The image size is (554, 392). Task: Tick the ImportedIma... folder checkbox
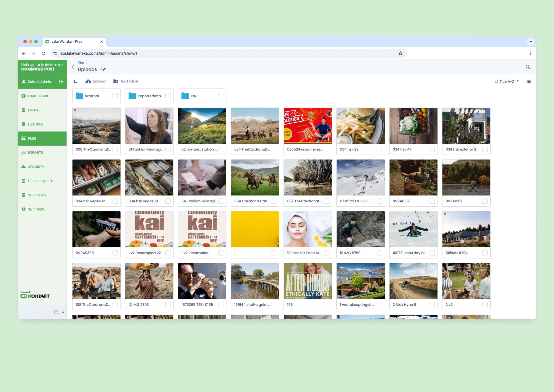click(x=168, y=96)
